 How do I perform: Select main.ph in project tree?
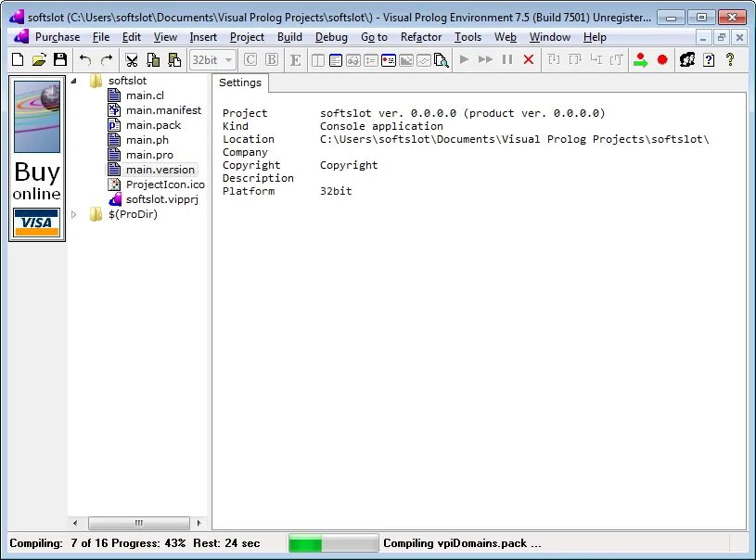click(147, 140)
